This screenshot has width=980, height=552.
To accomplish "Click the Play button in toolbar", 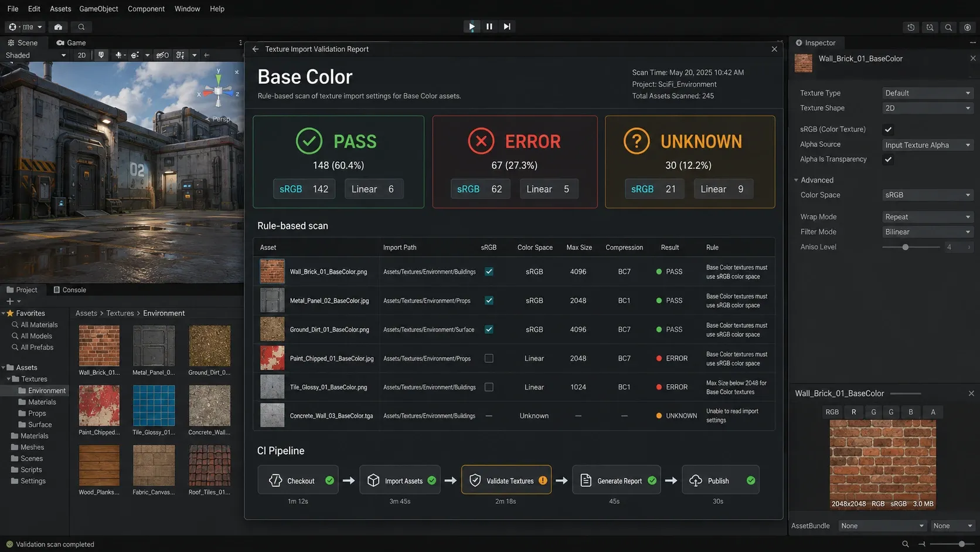I will point(472,26).
